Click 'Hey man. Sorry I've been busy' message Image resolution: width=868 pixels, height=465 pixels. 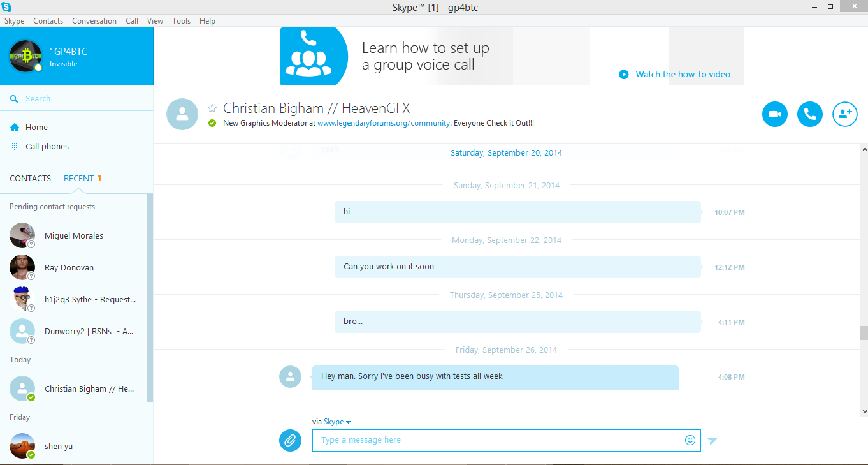tap(495, 377)
